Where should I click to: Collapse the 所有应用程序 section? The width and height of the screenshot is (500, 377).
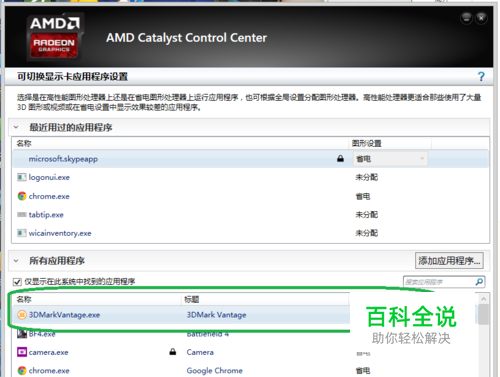(x=16, y=261)
